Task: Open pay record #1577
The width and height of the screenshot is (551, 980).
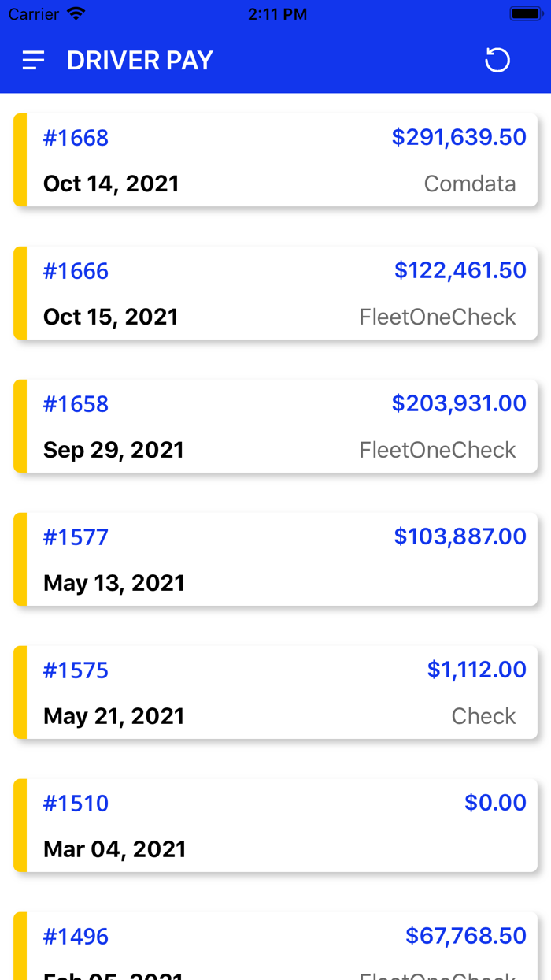Action: 75,536
